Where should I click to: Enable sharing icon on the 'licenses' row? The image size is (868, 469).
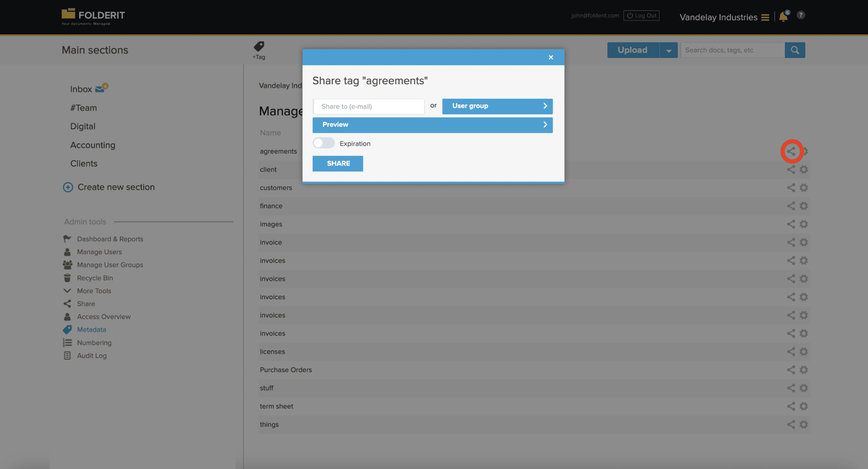pos(791,351)
